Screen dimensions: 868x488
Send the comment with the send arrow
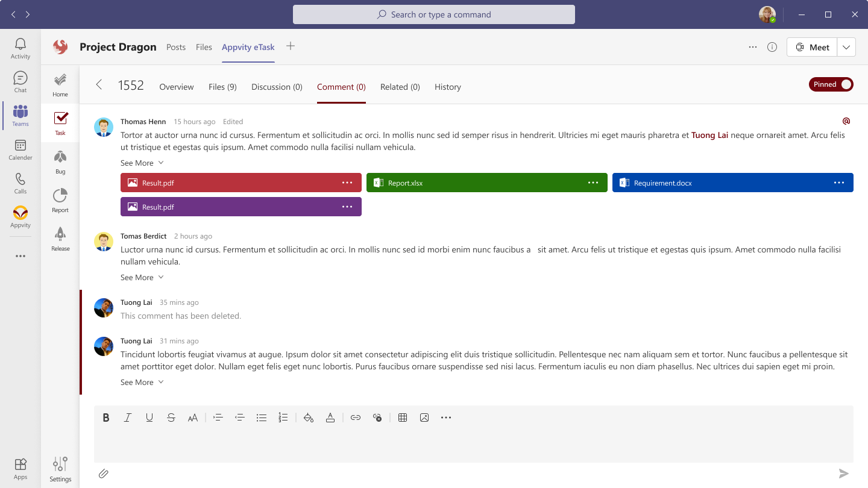tap(843, 474)
